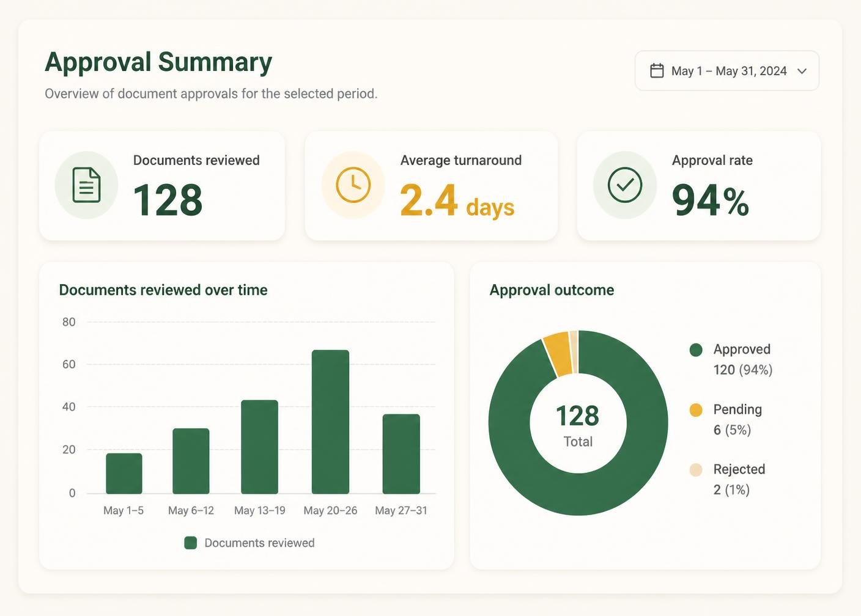Click the thin Rejected donut segment
This screenshot has width=861, height=616.
coord(574,351)
